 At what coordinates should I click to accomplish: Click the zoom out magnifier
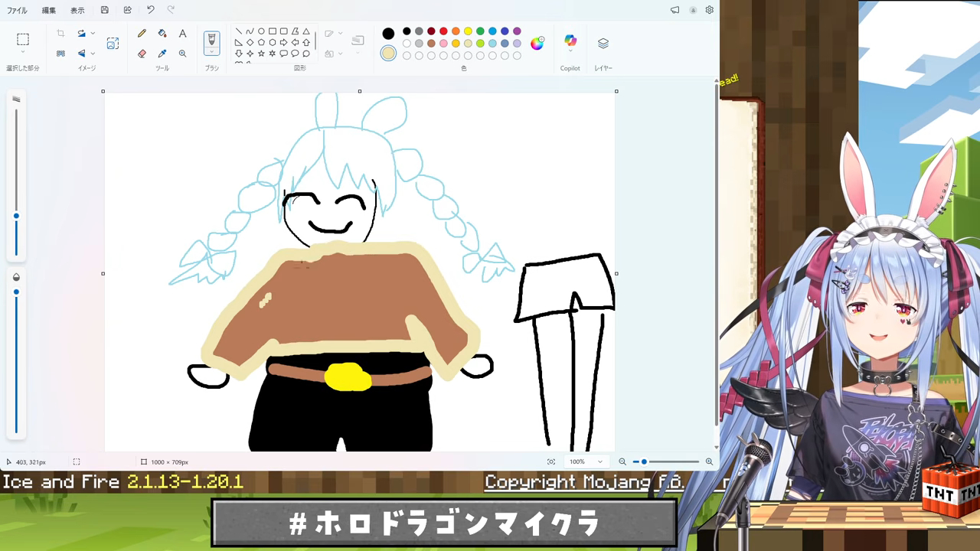coord(622,461)
